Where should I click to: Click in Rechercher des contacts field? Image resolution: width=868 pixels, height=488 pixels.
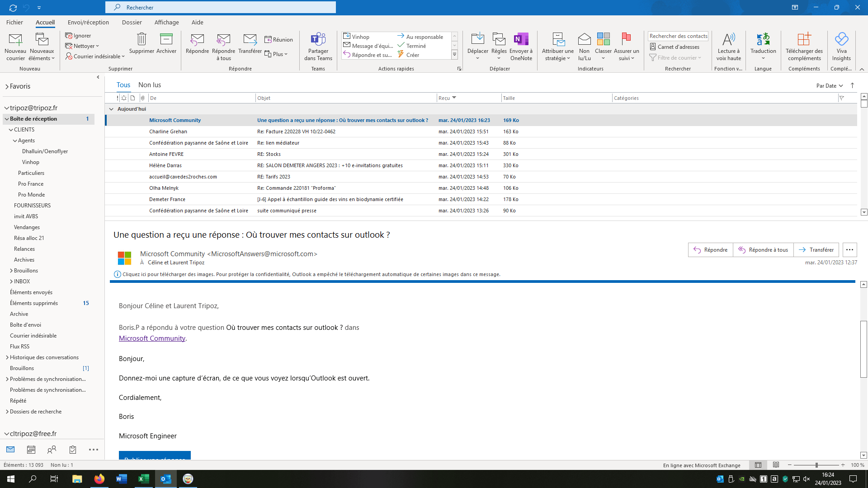coord(678,36)
